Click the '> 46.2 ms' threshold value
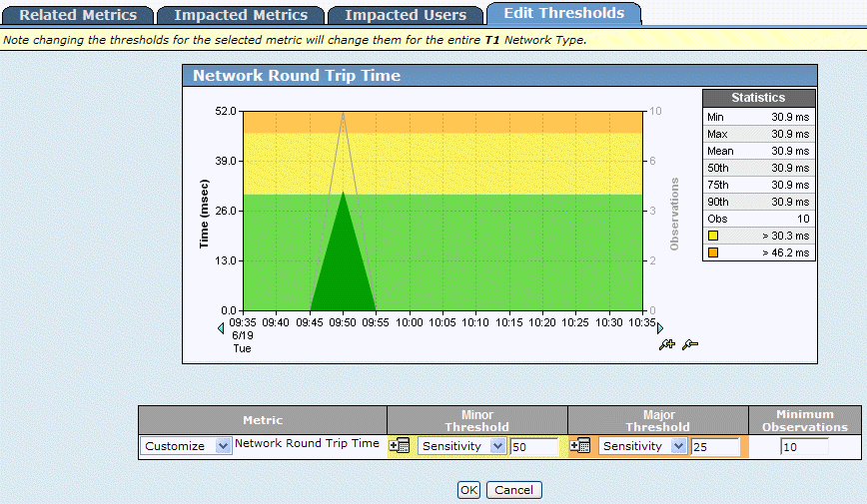The width and height of the screenshot is (867, 504). coord(785,253)
